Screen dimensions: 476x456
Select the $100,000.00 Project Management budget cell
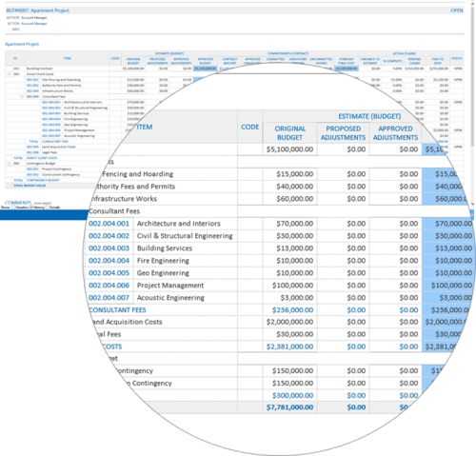(292, 286)
